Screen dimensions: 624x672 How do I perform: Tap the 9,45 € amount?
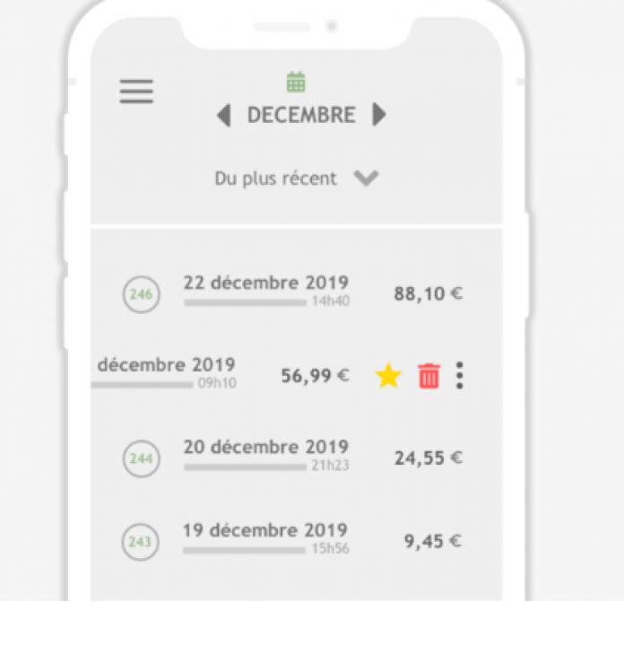click(433, 542)
